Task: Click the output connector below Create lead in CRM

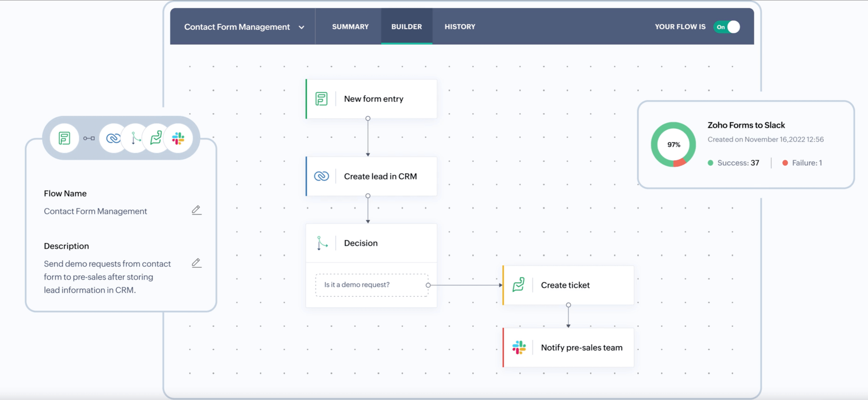Action: pos(368,196)
